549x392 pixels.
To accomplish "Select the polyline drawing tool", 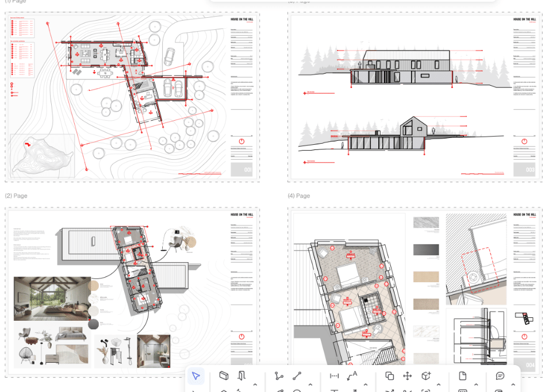I will coord(279,376).
